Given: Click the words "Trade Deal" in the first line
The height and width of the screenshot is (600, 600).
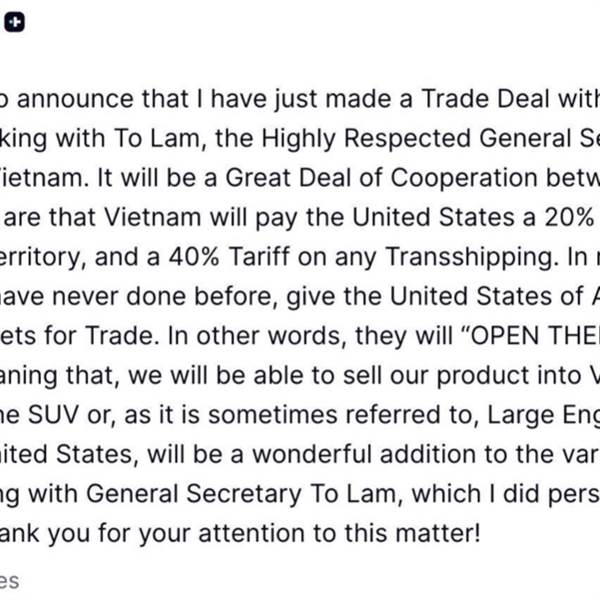Looking at the screenshot, I should click(x=485, y=99).
